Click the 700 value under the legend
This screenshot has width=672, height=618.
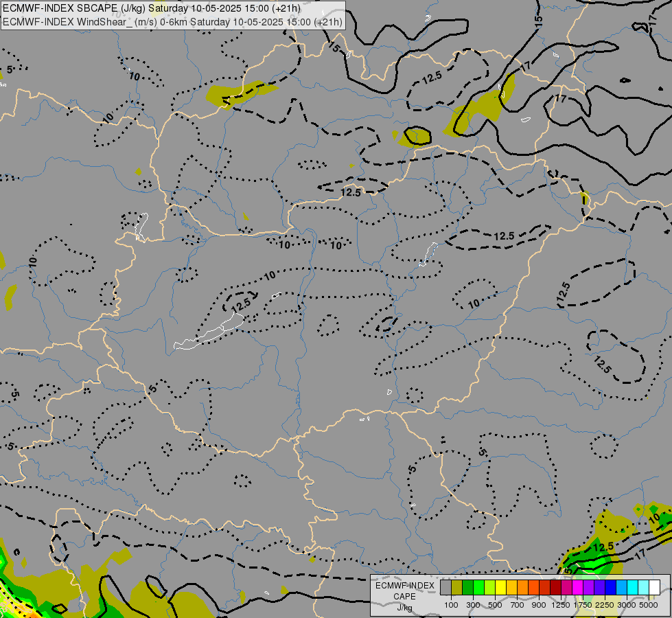pos(518,605)
